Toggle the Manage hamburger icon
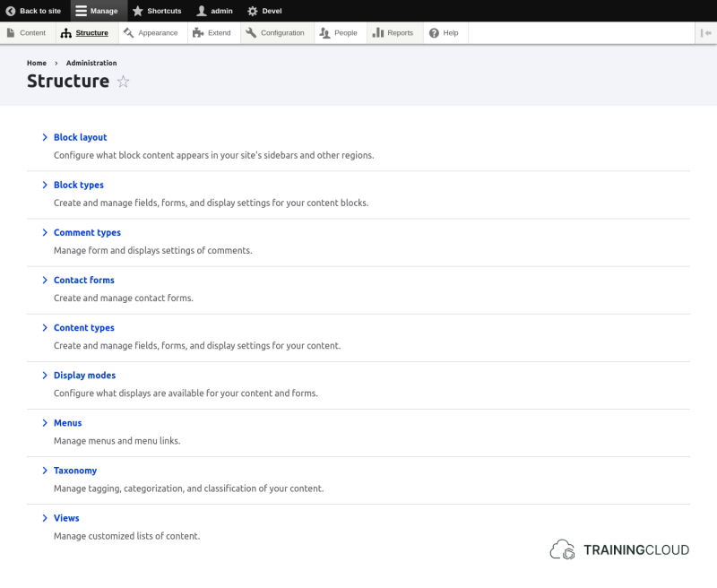Viewport: 717px width, 588px height. coord(81,11)
